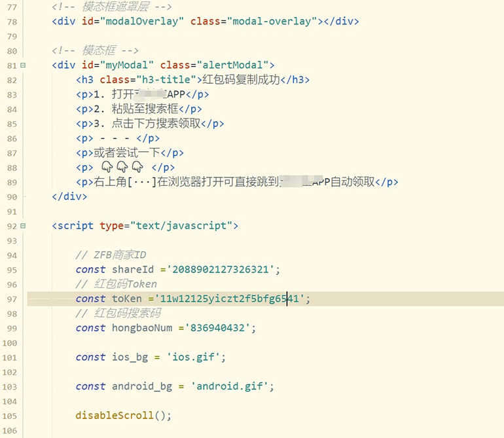
Task: Click the 模态框遮罩层 HTML comment
Action: click(x=111, y=7)
